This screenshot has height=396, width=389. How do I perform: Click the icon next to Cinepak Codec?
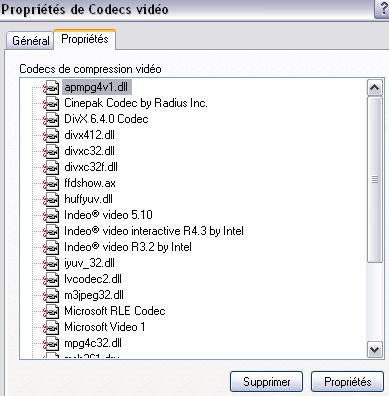(51, 104)
